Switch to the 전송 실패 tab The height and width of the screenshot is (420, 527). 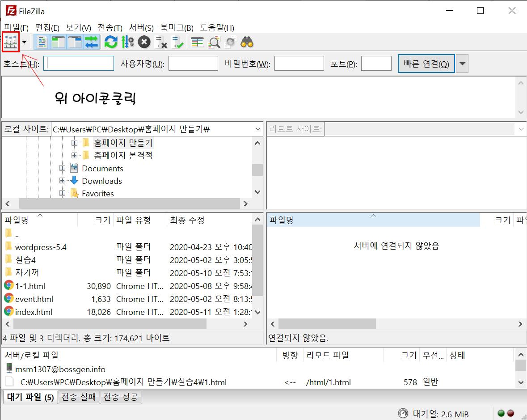79,397
